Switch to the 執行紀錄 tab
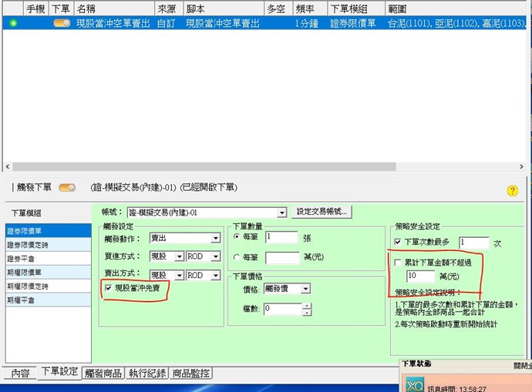 [147, 374]
